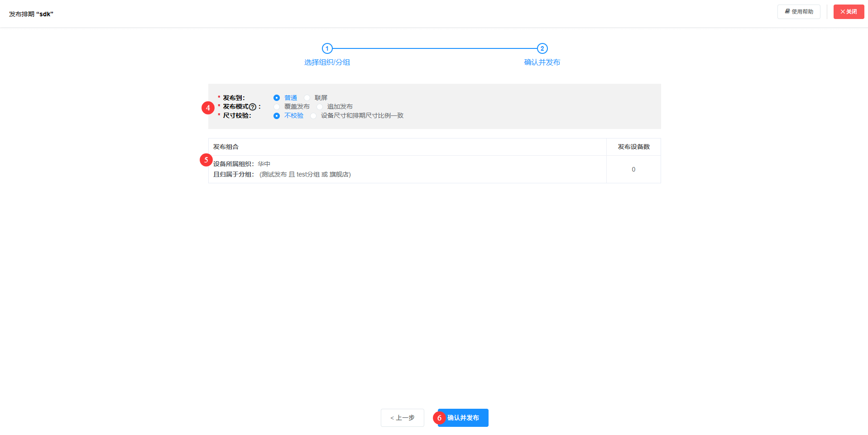This screenshot has width=868, height=435.
Task: Select 不校验 for size validation
Action: pos(277,116)
